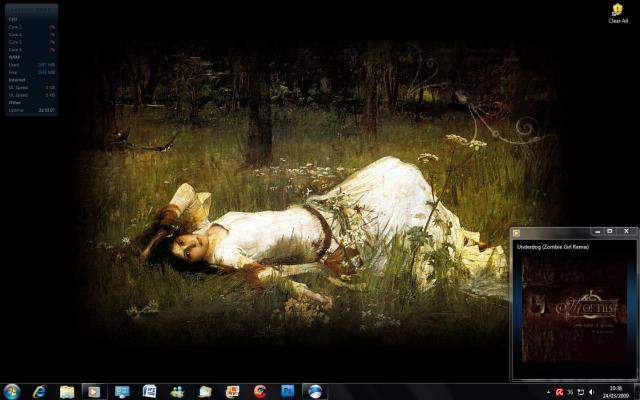Viewport: 640px width, 400px height.
Task: Open the folder icon beside Internet Explorer
Action: pyautogui.click(x=67, y=391)
